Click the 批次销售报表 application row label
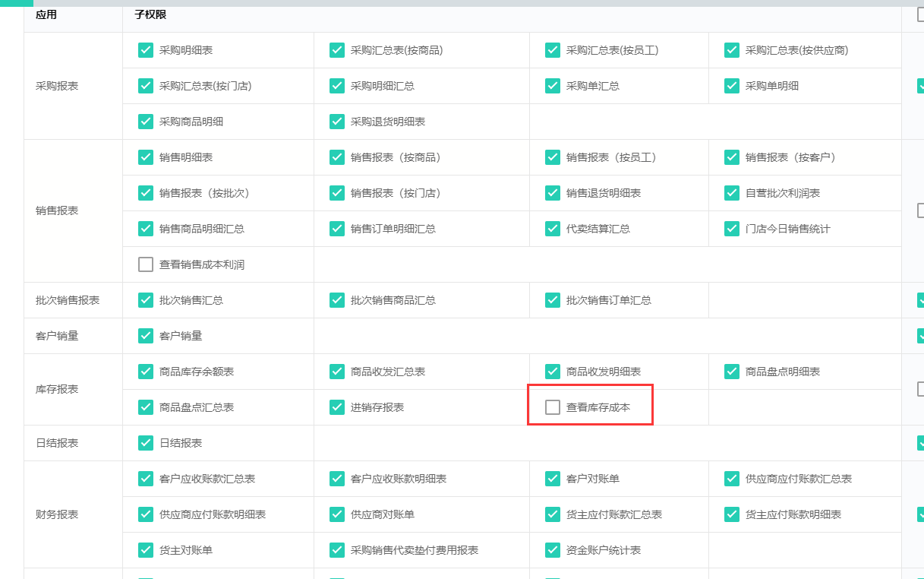Viewport: 924px width, 579px height. coord(68,300)
